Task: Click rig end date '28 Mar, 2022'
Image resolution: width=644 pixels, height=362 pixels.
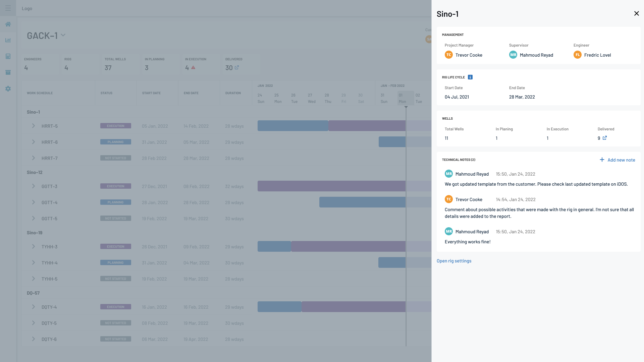Action: [522, 97]
